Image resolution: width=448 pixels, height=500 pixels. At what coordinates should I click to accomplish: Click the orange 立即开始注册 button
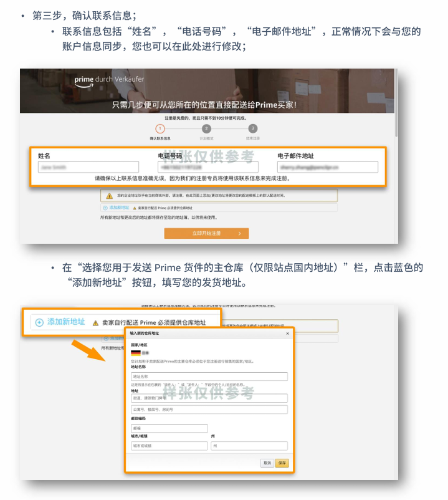206,233
